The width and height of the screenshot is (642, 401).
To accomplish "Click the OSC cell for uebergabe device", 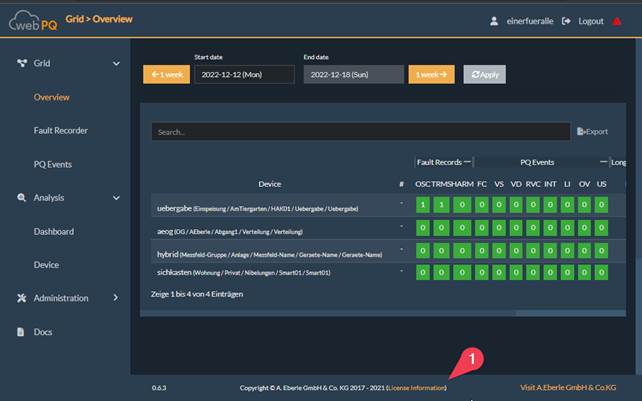I will pyautogui.click(x=422, y=206).
